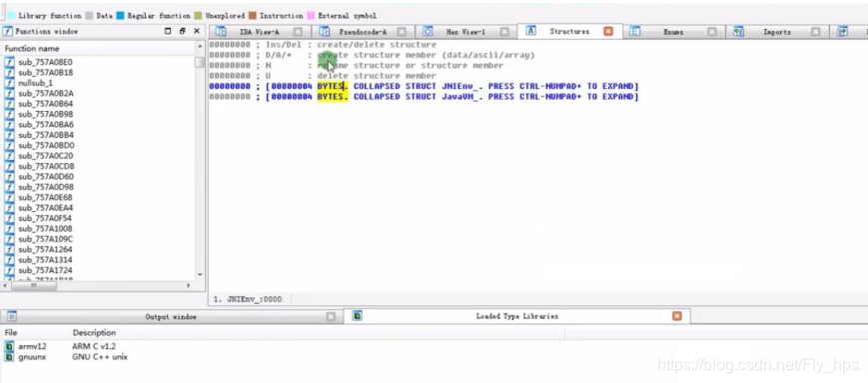868x383 pixels.
Task: Select function sub_757A0F54
Action: click(45, 218)
